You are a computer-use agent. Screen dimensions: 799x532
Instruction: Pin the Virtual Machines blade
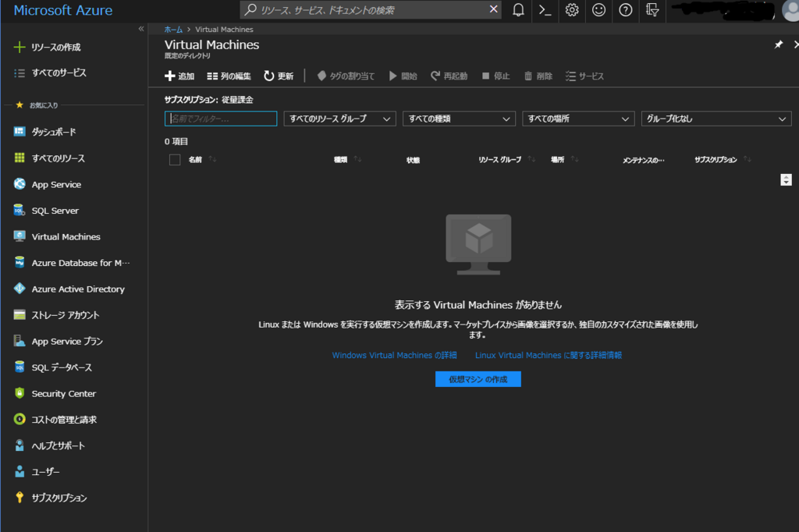click(x=778, y=44)
